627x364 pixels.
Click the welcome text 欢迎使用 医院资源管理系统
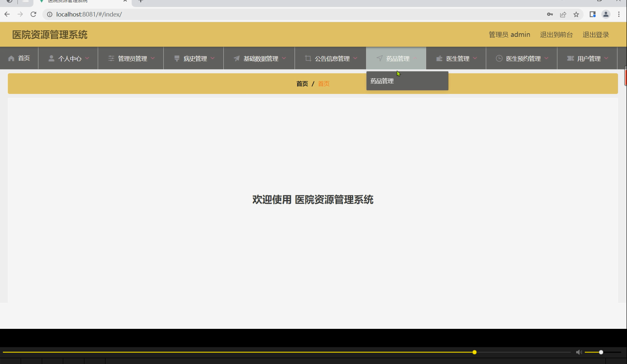pyautogui.click(x=313, y=200)
